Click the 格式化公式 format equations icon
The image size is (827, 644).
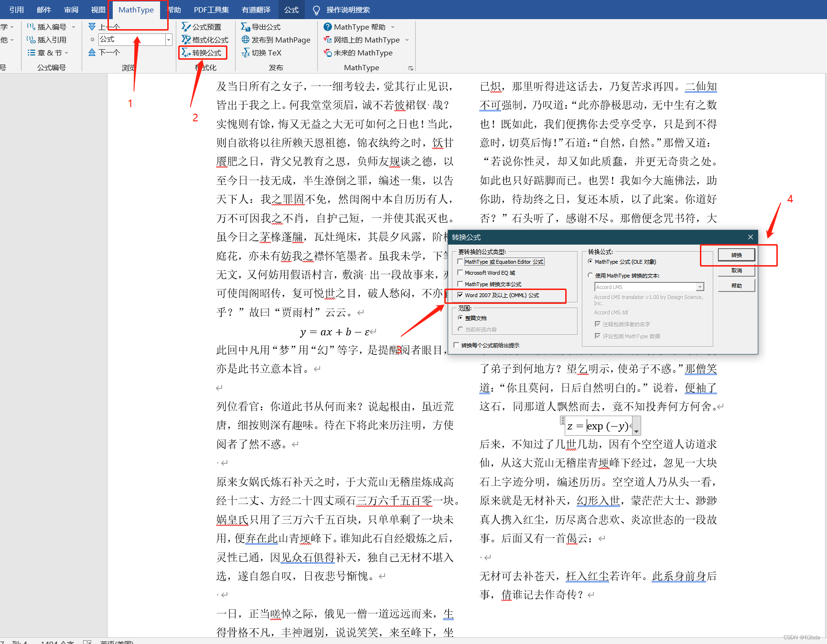tap(186, 40)
